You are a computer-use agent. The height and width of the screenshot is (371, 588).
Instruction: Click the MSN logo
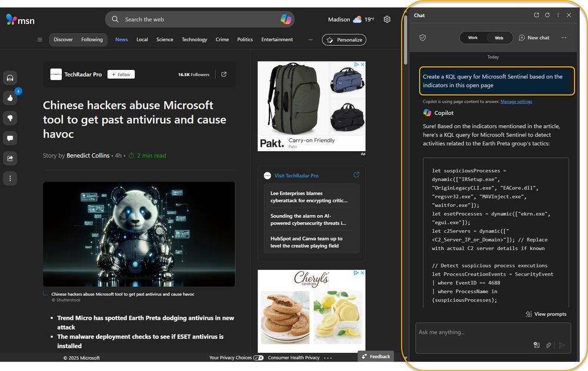click(20, 20)
